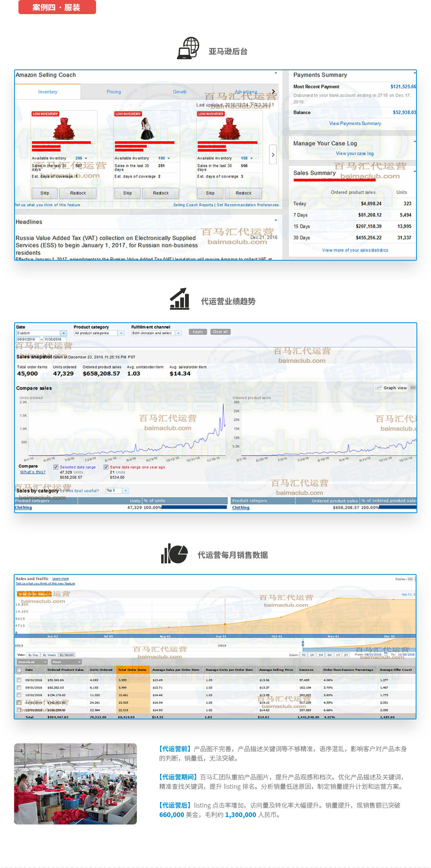This screenshot has height=868, width=431.
Task: Open the View Payments Summary link
Action: coord(355,123)
